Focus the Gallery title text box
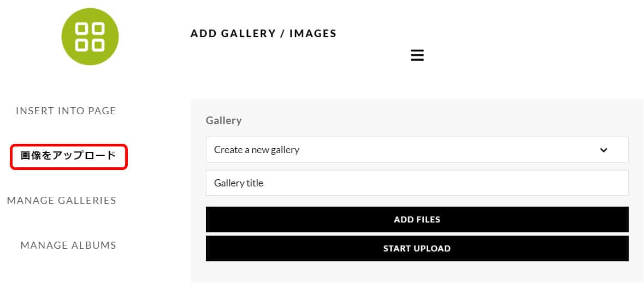The image size is (644, 287). point(417,183)
